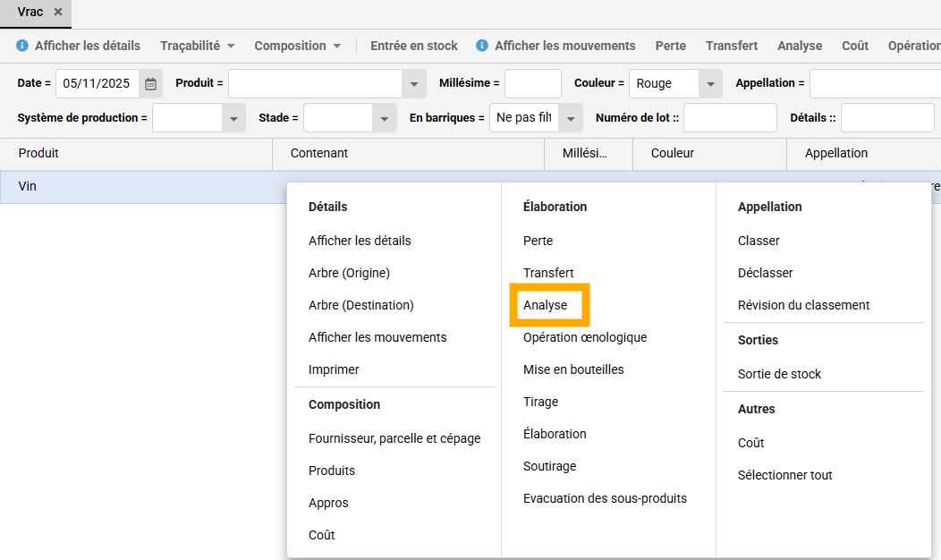The width and height of the screenshot is (941, 560).
Task: Click the info icon beside Afficher les détails
Action: 22,46
